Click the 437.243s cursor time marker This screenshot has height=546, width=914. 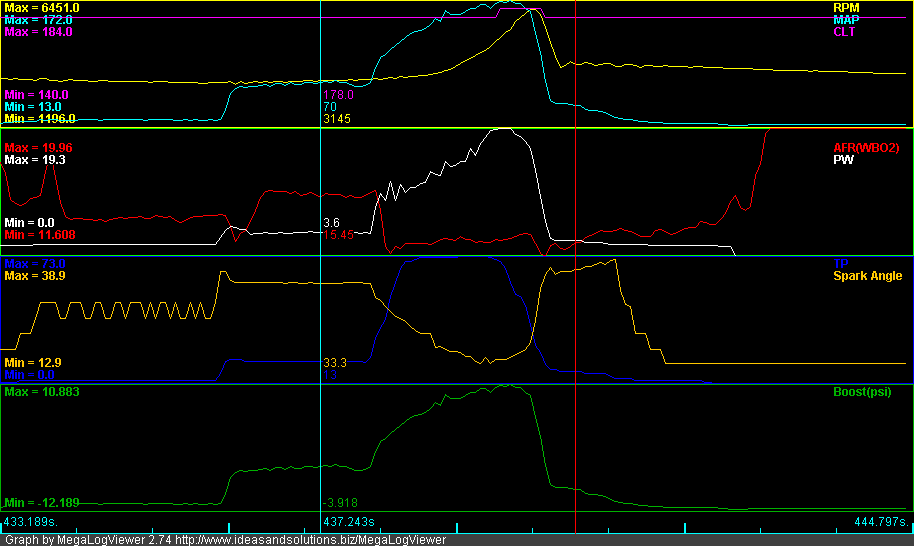[347, 522]
